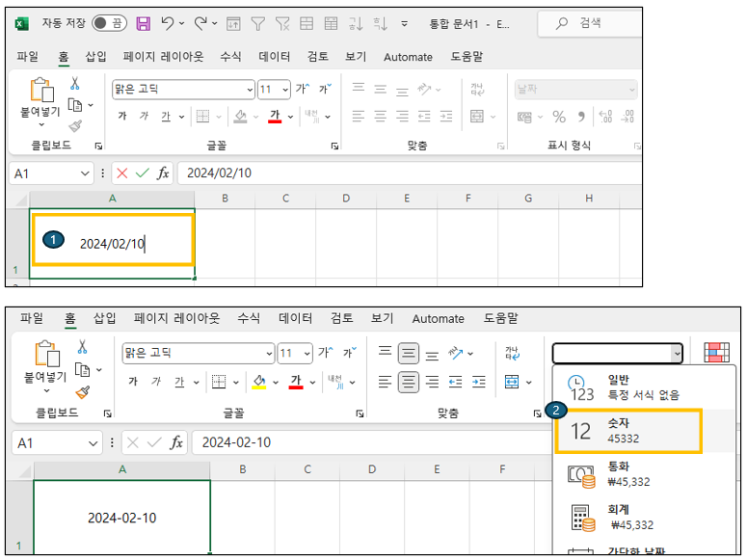Click the Sort descending icon in the quick access toolbar
747x560 pixels.
(380, 23)
